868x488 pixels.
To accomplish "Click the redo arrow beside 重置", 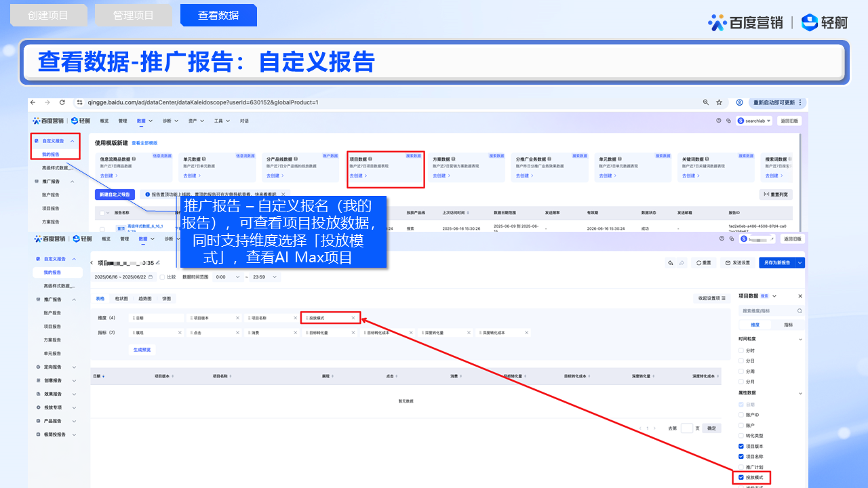I will tap(682, 262).
